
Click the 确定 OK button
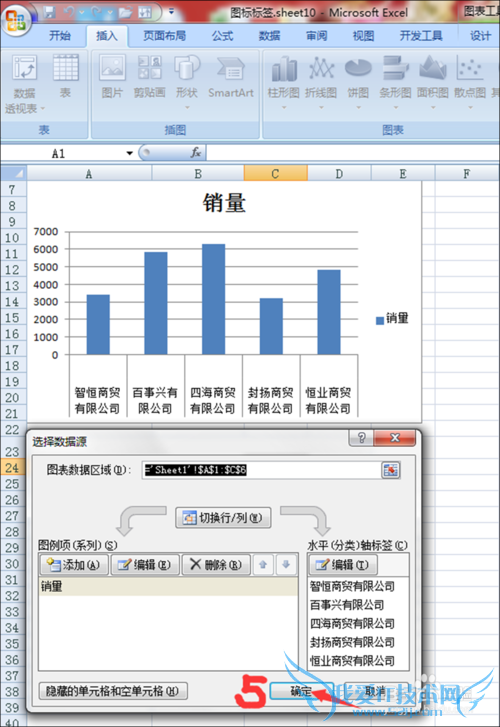(x=301, y=691)
